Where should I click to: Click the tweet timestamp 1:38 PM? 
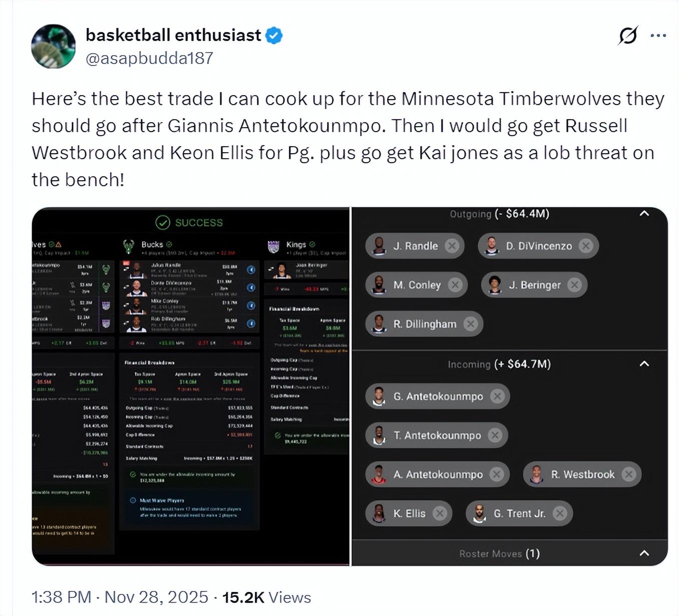61,597
